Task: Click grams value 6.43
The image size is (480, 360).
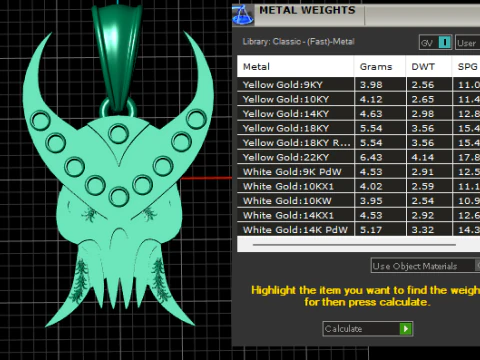Action: pyautogui.click(x=371, y=157)
